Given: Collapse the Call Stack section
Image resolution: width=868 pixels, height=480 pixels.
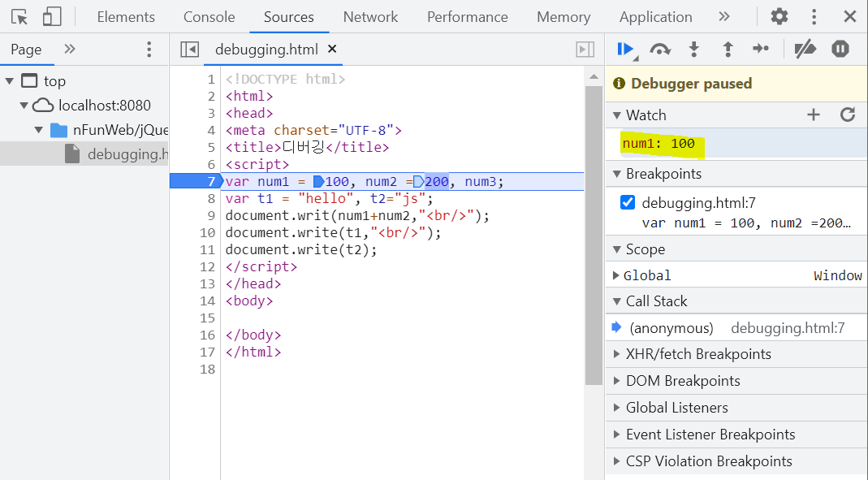Looking at the screenshot, I should [616, 302].
